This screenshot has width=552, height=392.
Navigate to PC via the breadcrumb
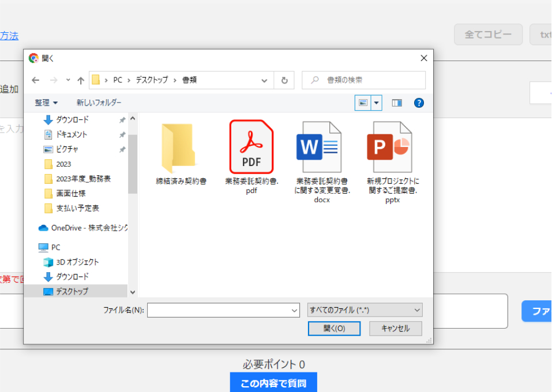(x=118, y=80)
